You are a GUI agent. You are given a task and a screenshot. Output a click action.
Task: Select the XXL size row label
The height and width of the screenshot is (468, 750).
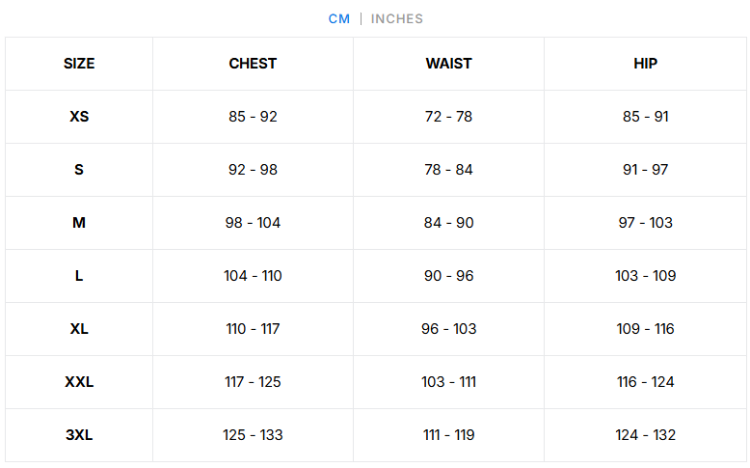[79, 382]
